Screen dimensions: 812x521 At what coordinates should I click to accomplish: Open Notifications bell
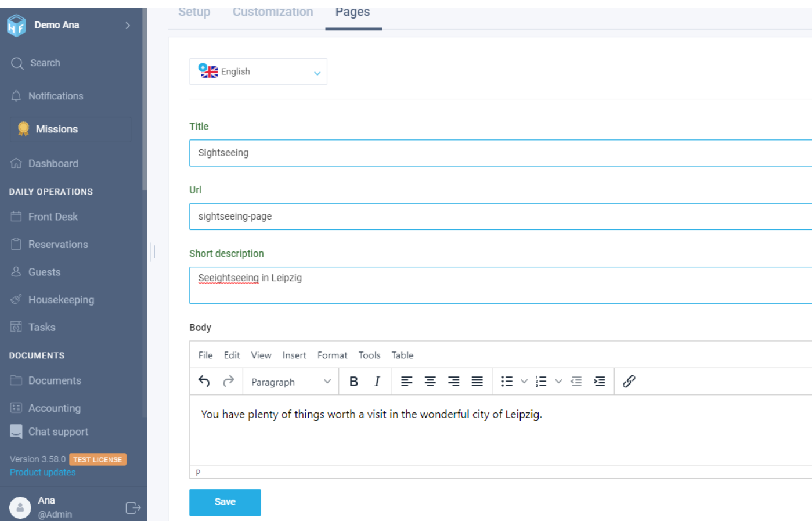[47, 96]
